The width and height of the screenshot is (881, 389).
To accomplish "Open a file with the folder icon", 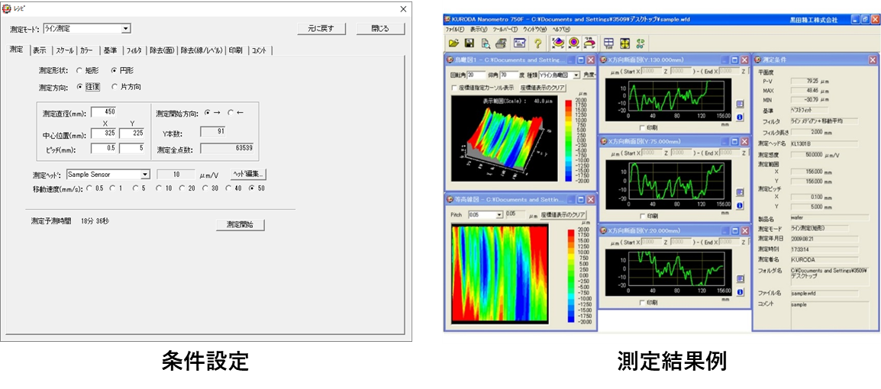I will click(453, 42).
